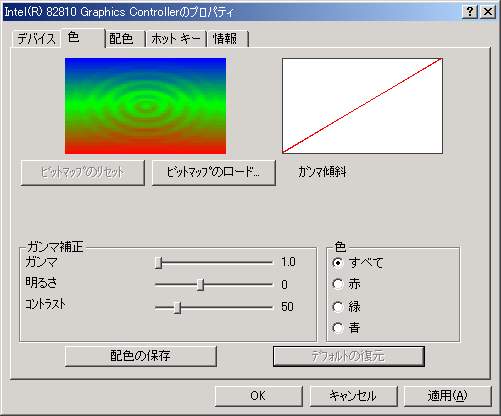501x416 pixels.
Task: Select the 色 tab
Action: pyautogui.click(x=83, y=37)
